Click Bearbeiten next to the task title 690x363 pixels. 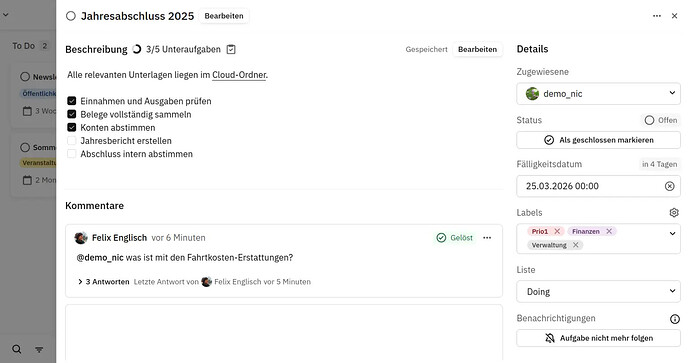click(x=224, y=16)
